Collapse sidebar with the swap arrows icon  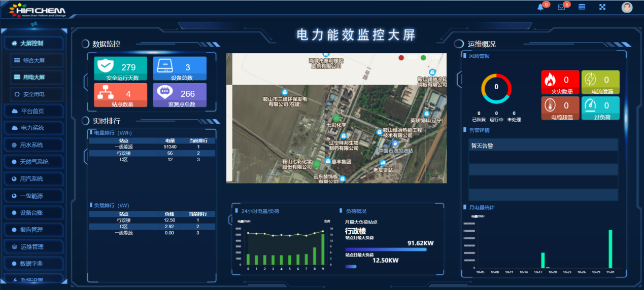pos(34,23)
